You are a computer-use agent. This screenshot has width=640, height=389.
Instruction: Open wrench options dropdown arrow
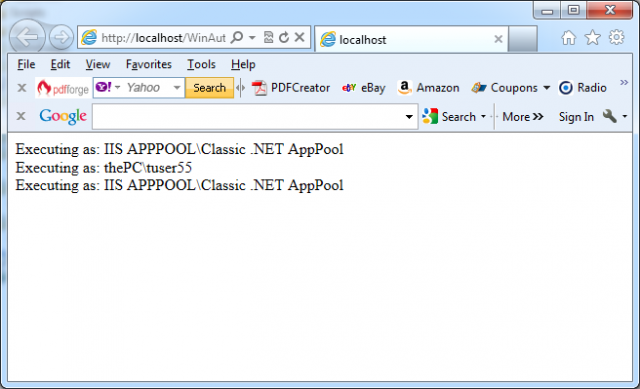(x=624, y=117)
